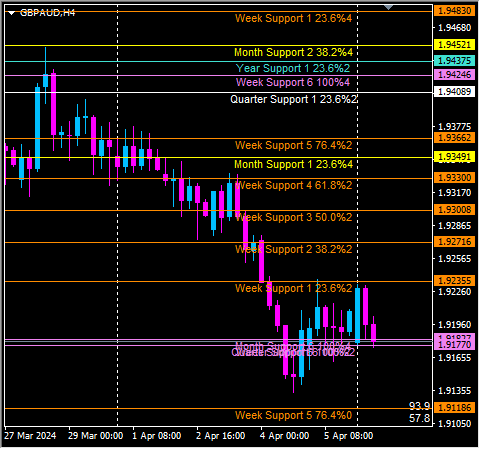Select the 1.91770 violet price label
The width and height of the screenshot is (480, 449).
click(x=454, y=345)
